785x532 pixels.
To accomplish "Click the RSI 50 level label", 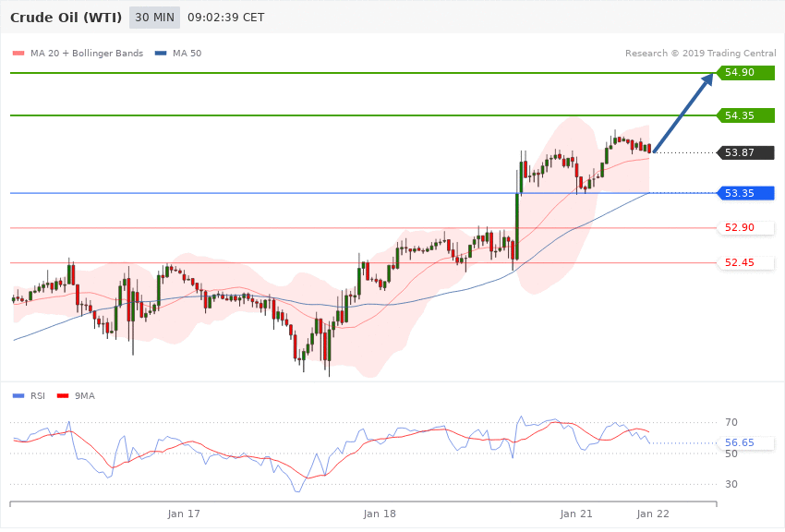I will tap(731, 453).
